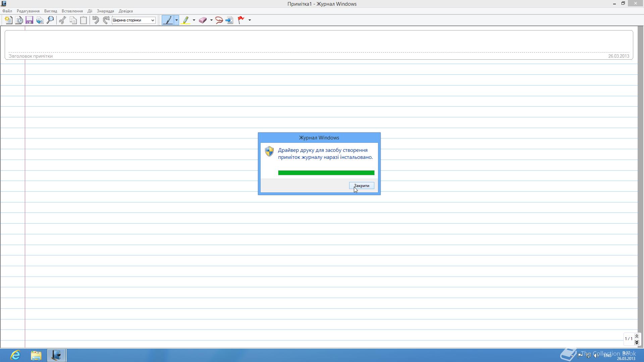This screenshot has height=362, width=644.
Task: Open Eraser options dropdown arrow
Action: 211,20
